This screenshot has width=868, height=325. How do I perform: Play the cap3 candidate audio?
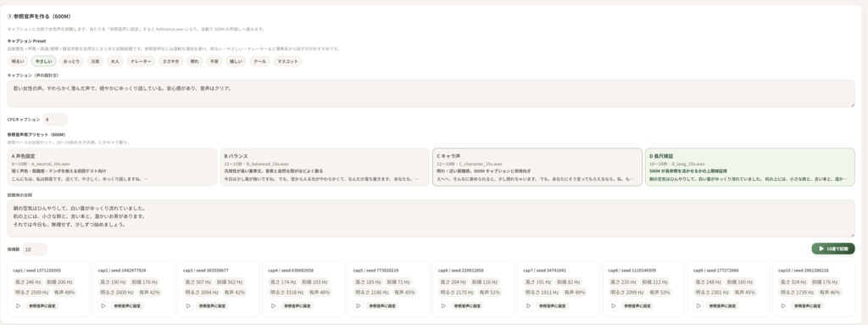coord(188,305)
